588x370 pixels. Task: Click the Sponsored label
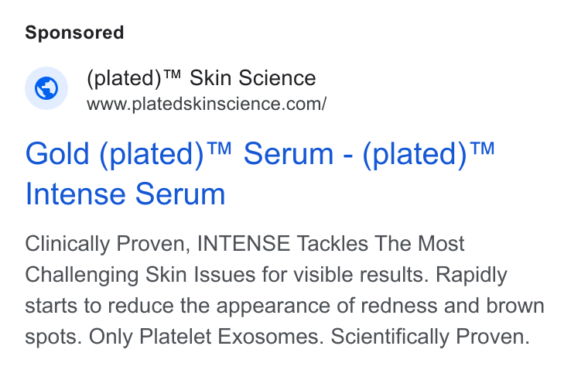click(x=74, y=33)
